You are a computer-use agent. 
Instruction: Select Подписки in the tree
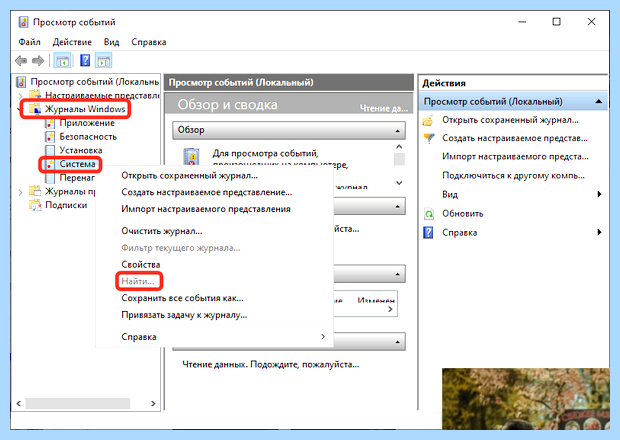(66, 205)
